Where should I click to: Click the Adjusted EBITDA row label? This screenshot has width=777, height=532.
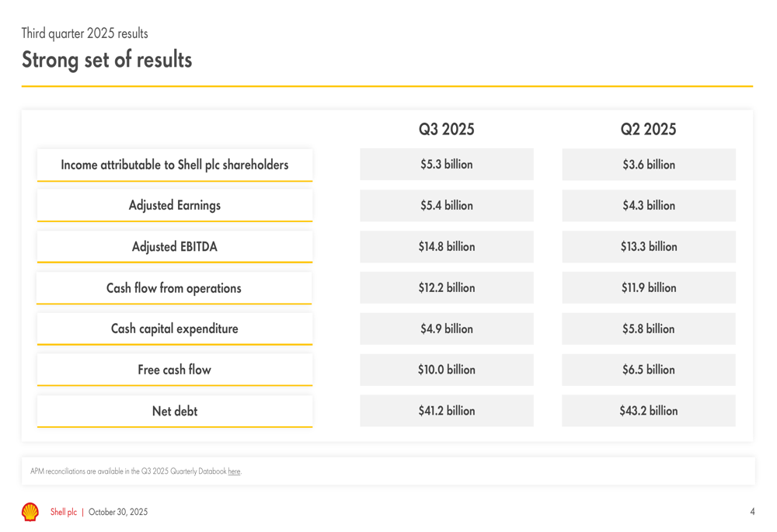(x=175, y=247)
